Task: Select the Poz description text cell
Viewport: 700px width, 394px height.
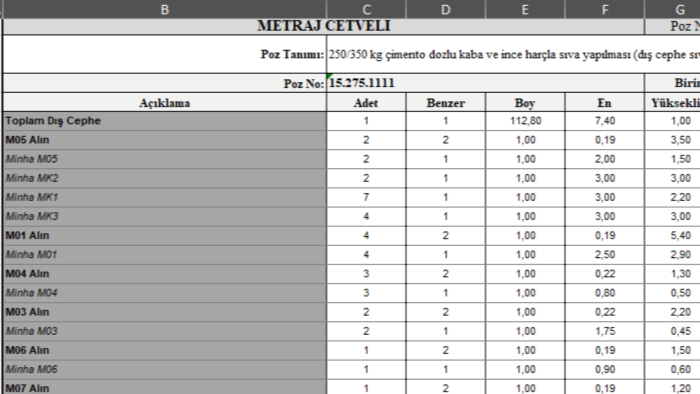Action: [x=513, y=54]
